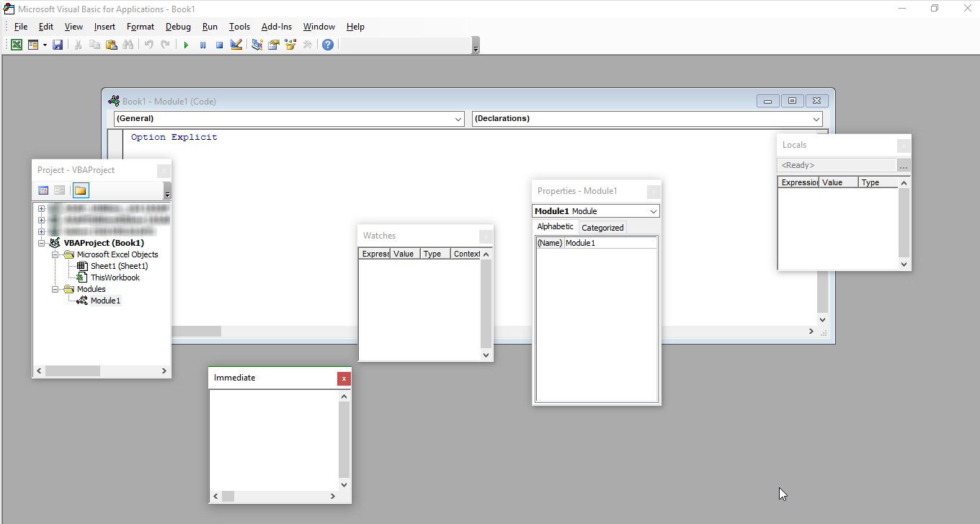Click the Module1 name property field
Viewport: 980px width, 524px height.
pos(610,243)
